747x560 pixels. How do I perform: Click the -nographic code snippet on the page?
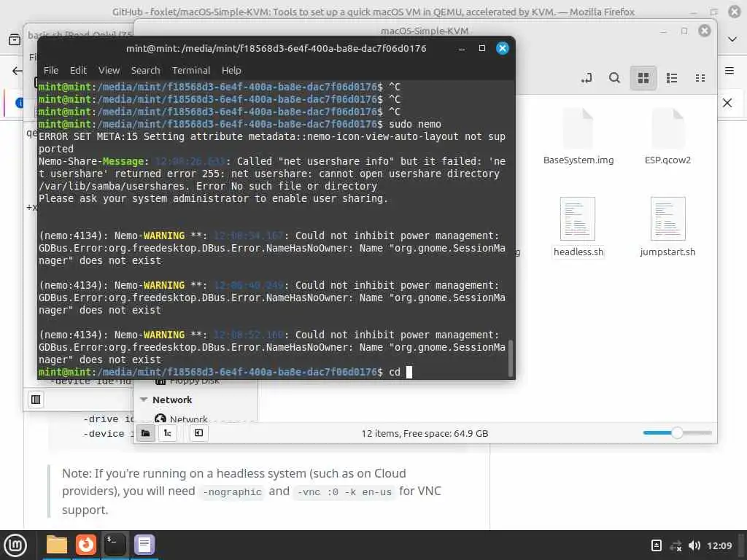pyautogui.click(x=232, y=492)
